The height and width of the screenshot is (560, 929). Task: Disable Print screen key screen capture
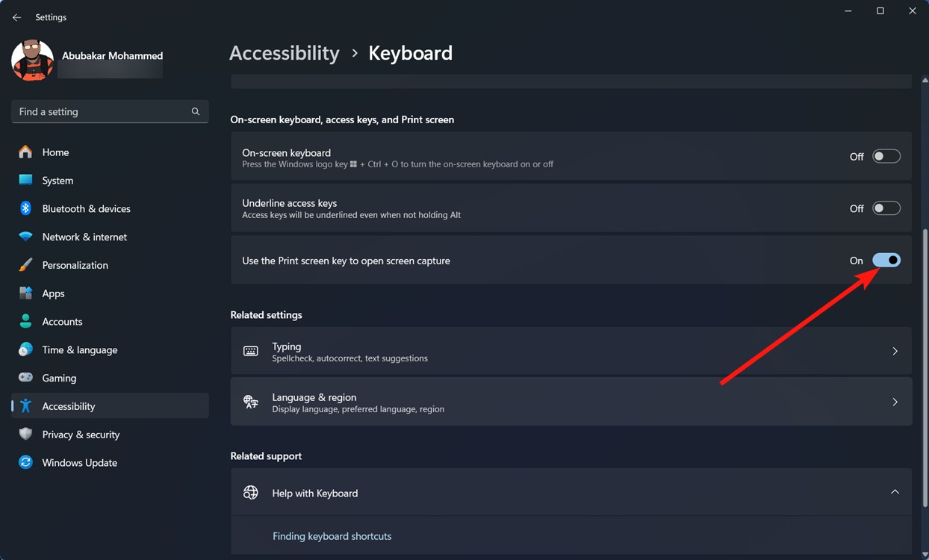886,260
